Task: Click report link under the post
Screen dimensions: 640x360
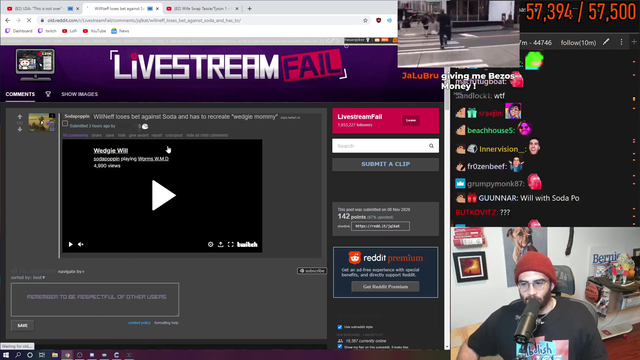Action: pyautogui.click(x=157, y=135)
